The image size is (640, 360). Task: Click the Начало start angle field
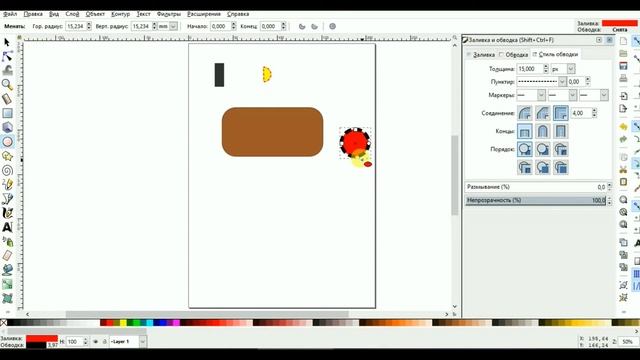pyautogui.click(x=220, y=26)
